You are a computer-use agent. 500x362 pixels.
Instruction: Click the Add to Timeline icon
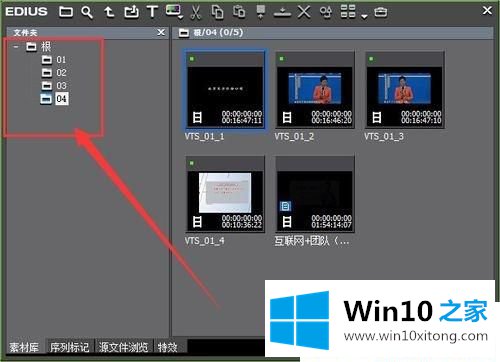282,12
